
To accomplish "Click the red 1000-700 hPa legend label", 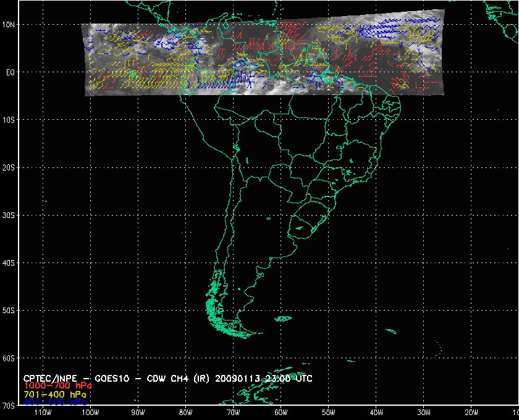I will [x=57, y=386].
